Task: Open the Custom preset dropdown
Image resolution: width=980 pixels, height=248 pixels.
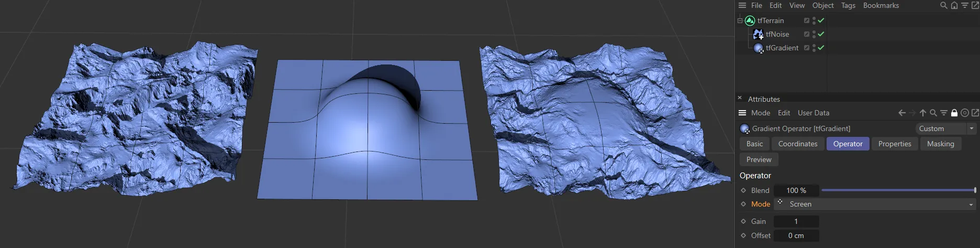Action: pyautogui.click(x=946, y=128)
